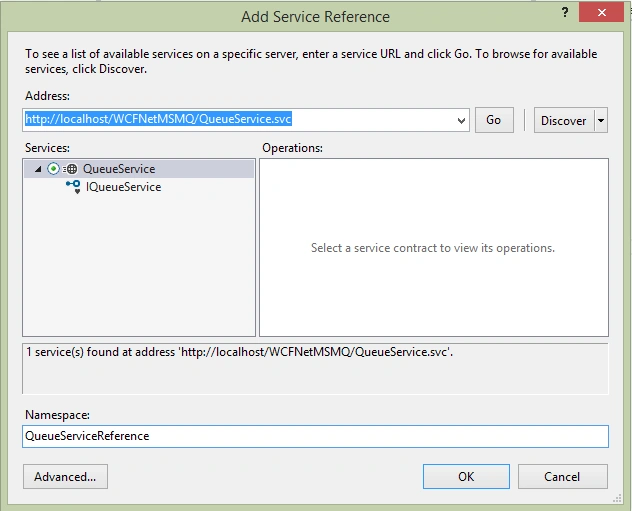The image size is (632, 511).
Task: Collapse the QueueService tree node
Action: (x=38, y=169)
